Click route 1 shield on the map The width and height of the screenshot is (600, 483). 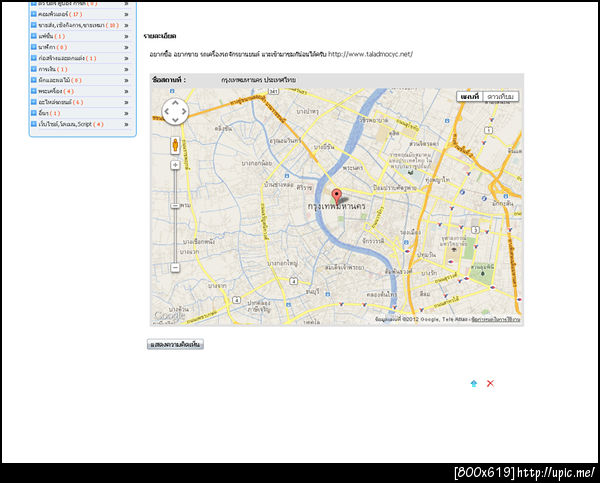click(x=489, y=131)
